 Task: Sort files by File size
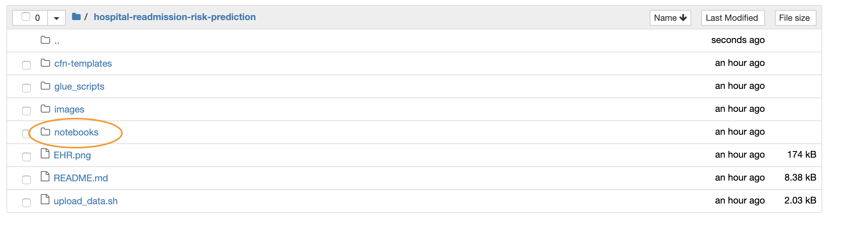[x=795, y=18]
